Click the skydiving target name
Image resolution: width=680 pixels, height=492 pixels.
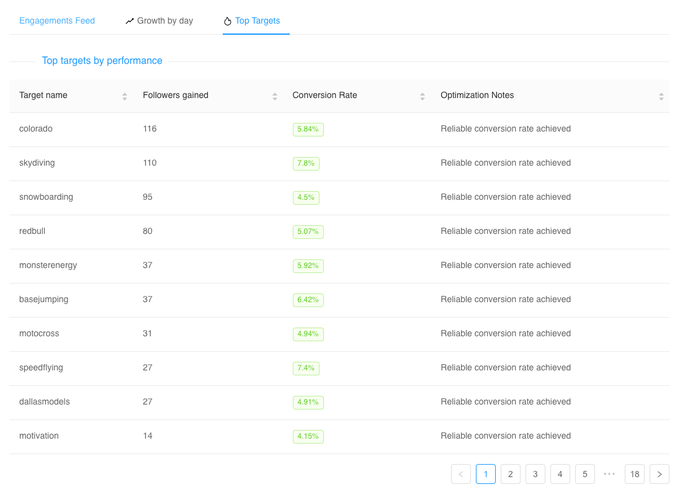tap(37, 163)
